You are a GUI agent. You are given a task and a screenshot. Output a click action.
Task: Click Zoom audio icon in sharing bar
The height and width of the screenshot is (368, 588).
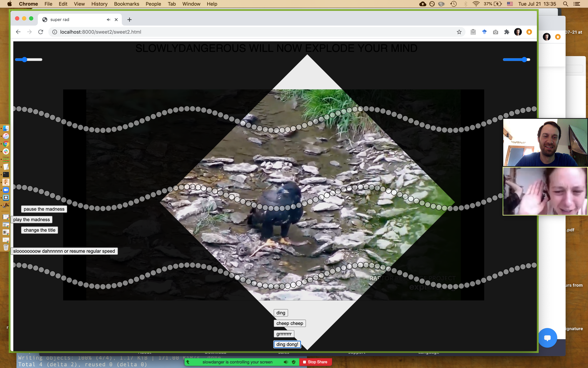286,362
